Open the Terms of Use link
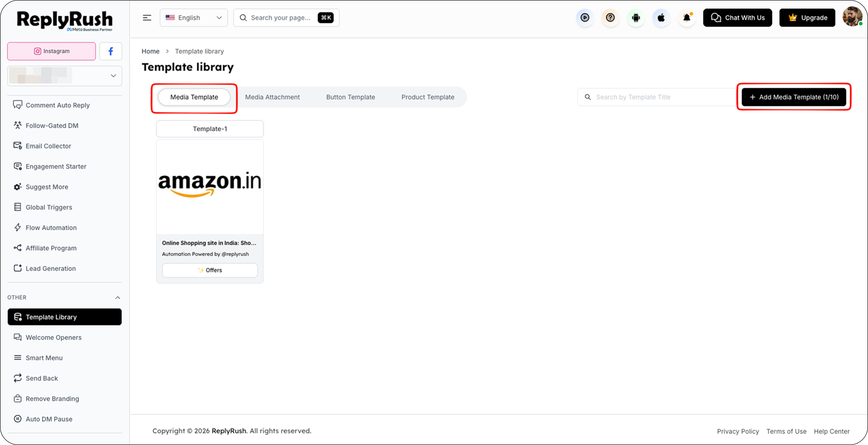This screenshot has width=868, height=445. tap(787, 431)
